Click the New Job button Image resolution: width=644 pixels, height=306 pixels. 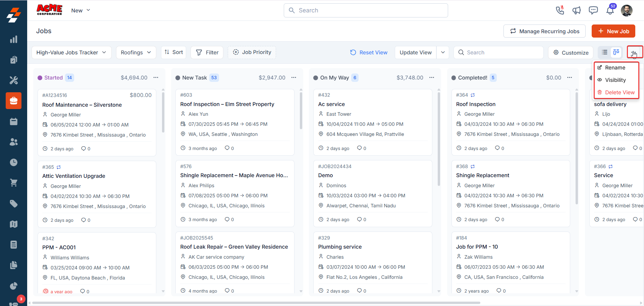pos(613,31)
